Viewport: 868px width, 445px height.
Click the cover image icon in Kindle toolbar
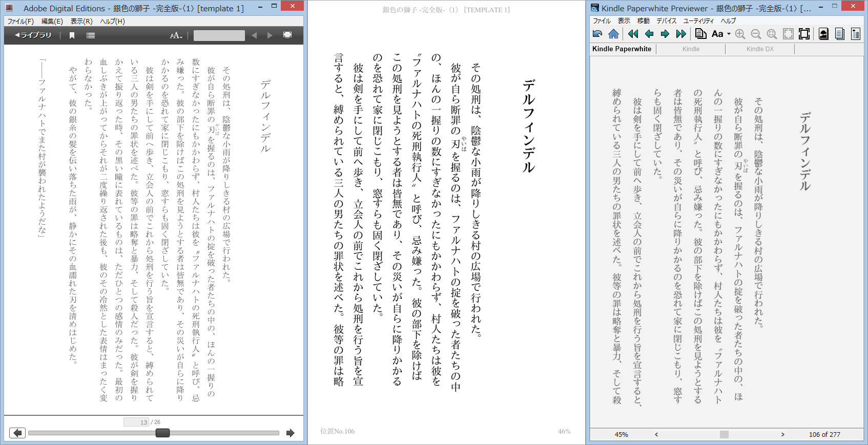(823, 34)
